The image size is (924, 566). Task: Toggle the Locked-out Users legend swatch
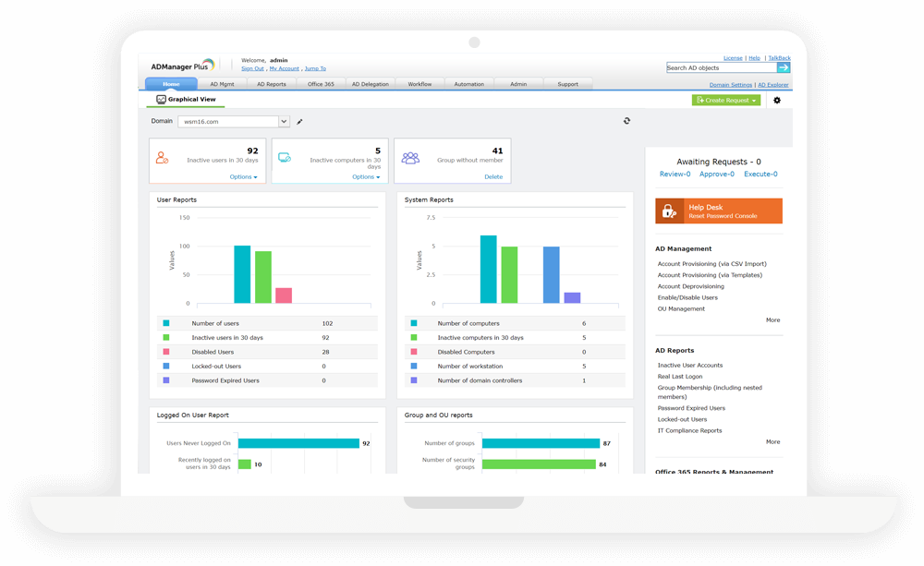(x=166, y=366)
